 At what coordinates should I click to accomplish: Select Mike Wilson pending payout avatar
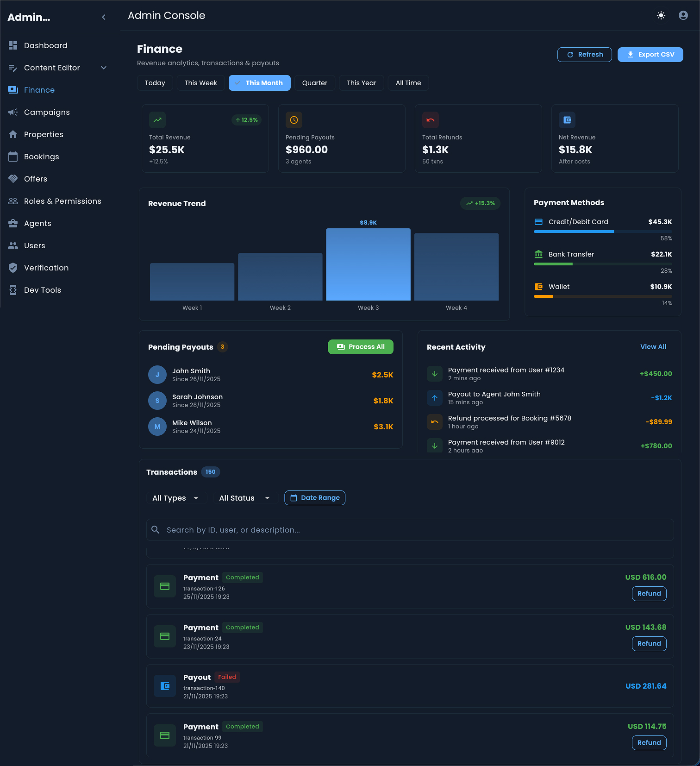click(157, 427)
